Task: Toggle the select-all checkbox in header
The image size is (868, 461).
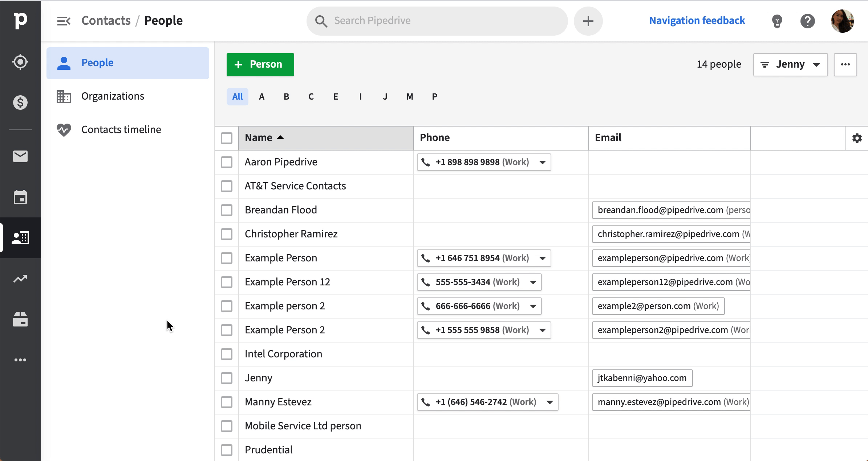Action: pyautogui.click(x=227, y=138)
